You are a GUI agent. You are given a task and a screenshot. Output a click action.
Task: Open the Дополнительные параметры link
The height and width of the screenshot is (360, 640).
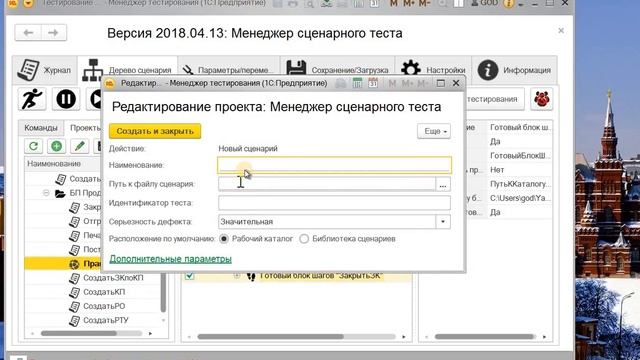pyautogui.click(x=170, y=259)
